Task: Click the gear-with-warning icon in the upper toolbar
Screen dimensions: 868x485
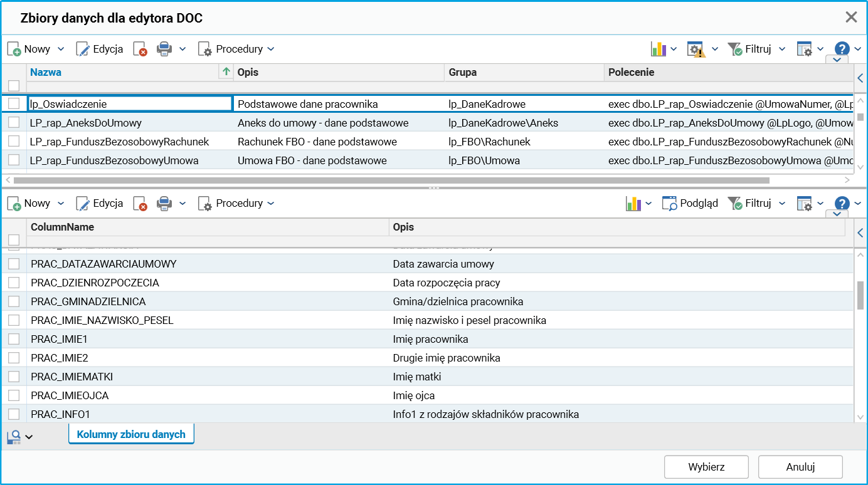Action: coord(696,50)
